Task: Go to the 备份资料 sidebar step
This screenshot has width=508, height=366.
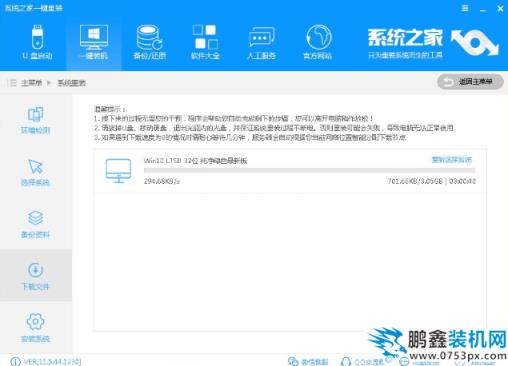Action: [36, 224]
